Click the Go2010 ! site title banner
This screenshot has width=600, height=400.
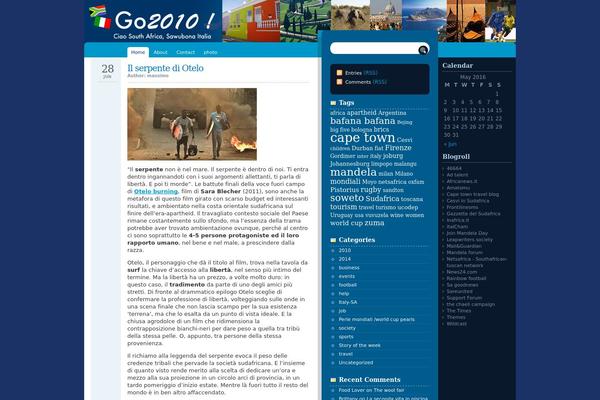point(165,21)
